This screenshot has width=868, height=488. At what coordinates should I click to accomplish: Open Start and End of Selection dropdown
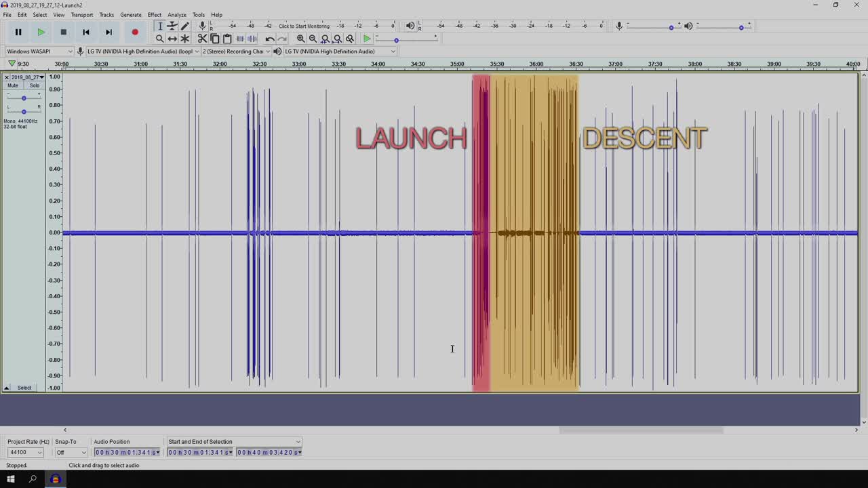tap(234, 442)
